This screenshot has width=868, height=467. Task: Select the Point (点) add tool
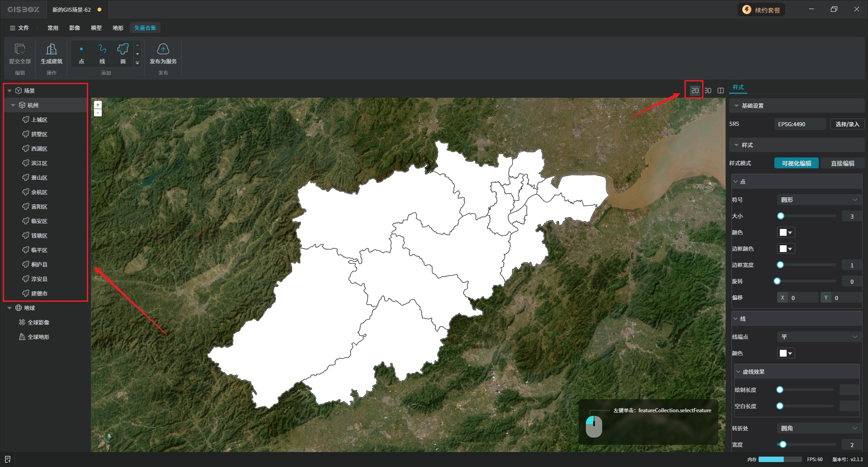tap(81, 49)
